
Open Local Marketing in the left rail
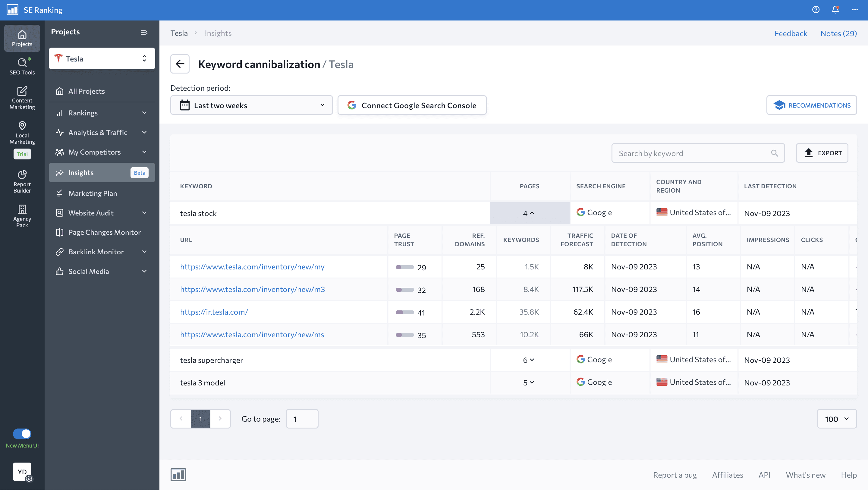pyautogui.click(x=22, y=133)
